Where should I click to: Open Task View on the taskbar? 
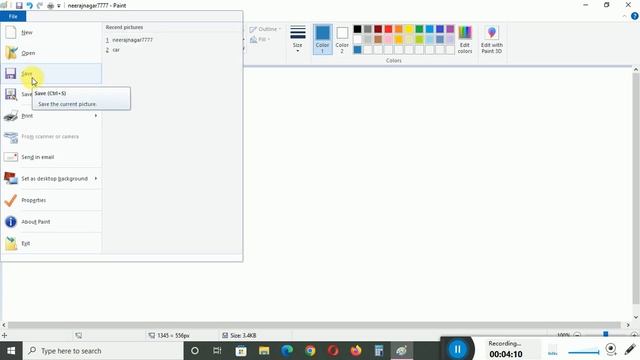[x=217, y=351]
